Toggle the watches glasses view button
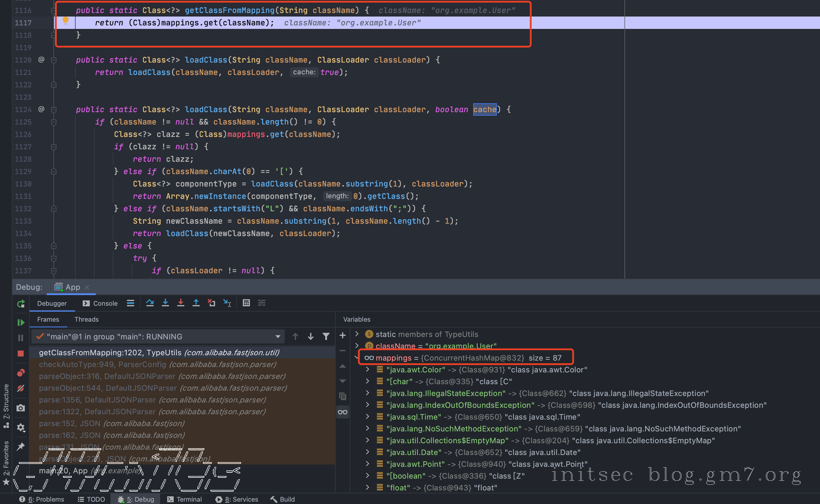The image size is (820, 504). tap(343, 412)
